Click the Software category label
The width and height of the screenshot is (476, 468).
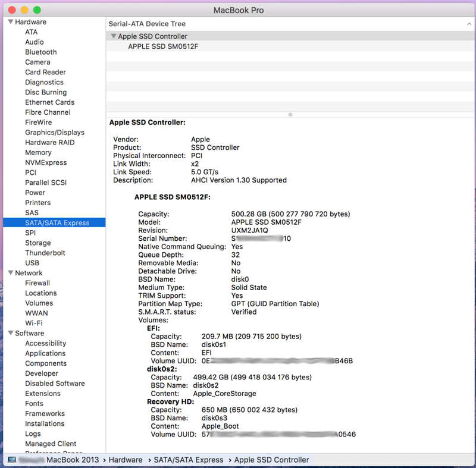[x=29, y=333]
